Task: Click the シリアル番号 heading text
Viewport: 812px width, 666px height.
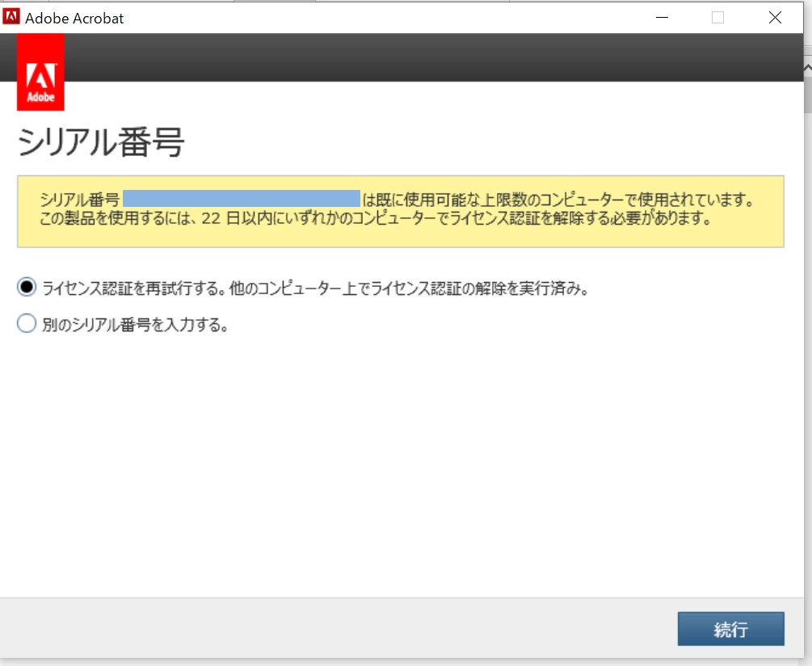Action: coord(101,142)
